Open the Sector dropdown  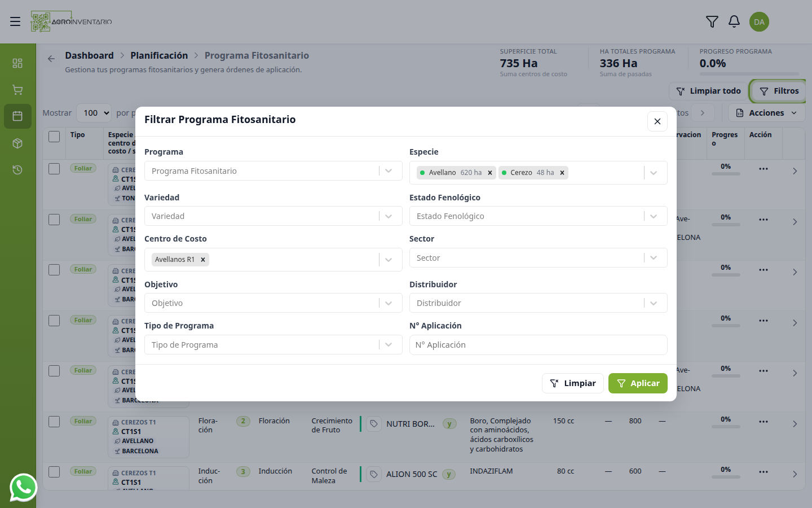(539, 258)
